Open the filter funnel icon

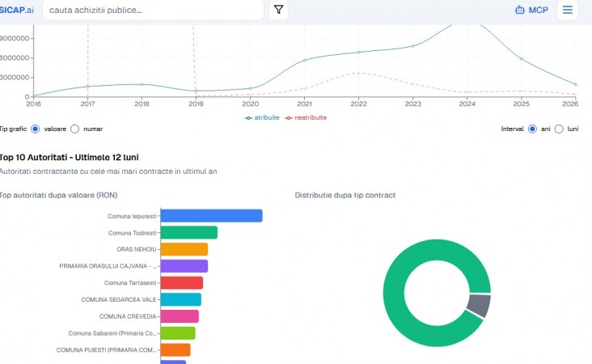click(279, 10)
